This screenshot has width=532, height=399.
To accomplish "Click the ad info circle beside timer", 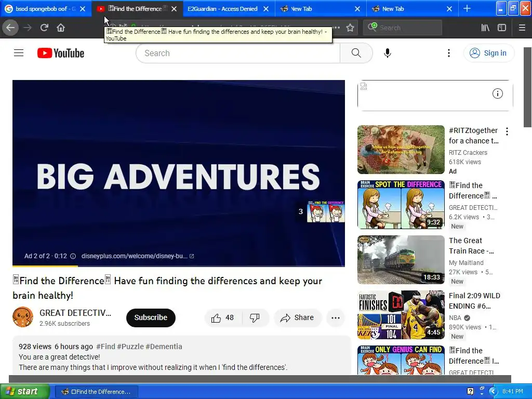I will pos(73,256).
